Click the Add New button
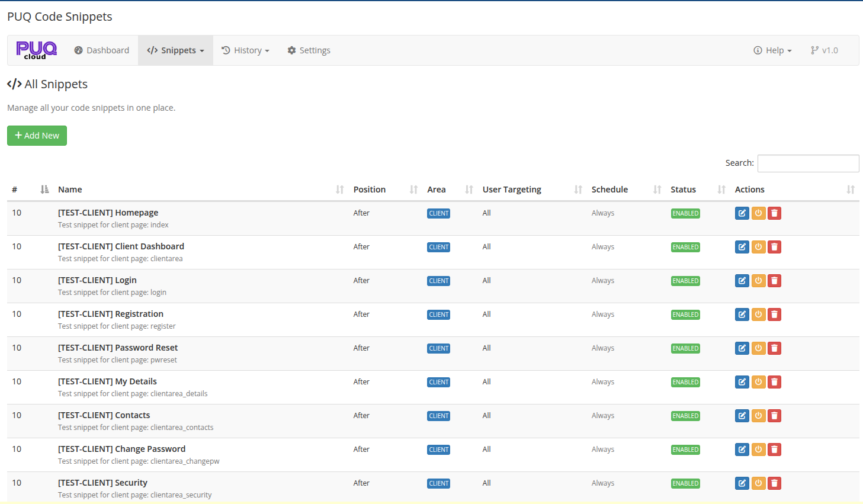 [x=37, y=135]
